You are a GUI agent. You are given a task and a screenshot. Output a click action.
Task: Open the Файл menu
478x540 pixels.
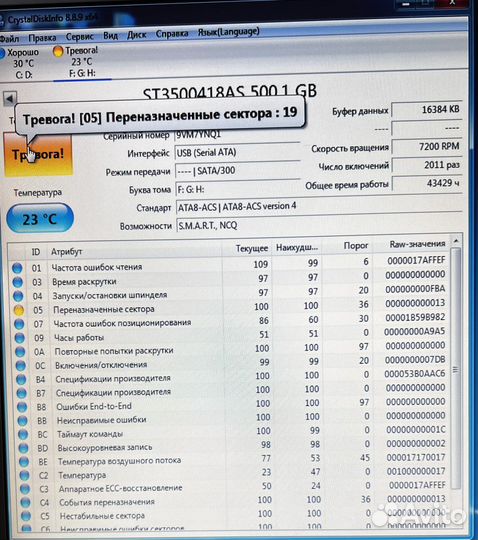point(9,38)
